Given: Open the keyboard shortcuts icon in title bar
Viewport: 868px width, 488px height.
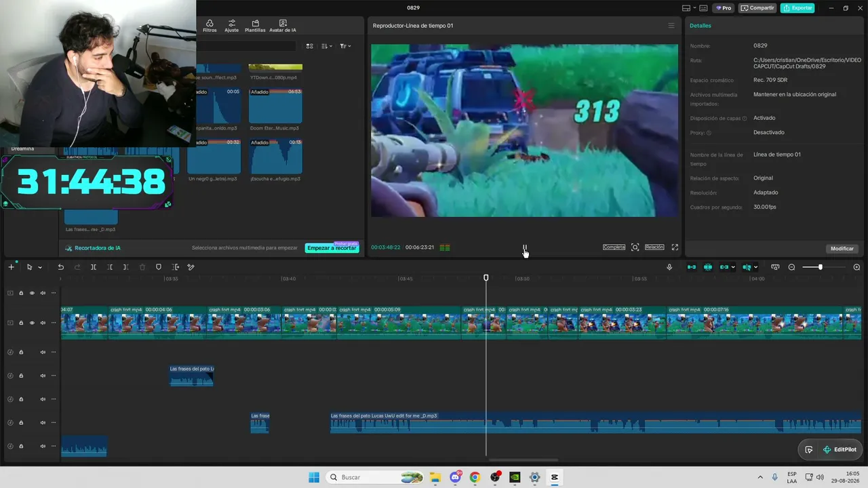Looking at the screenshot, I should tap(703, 8).
